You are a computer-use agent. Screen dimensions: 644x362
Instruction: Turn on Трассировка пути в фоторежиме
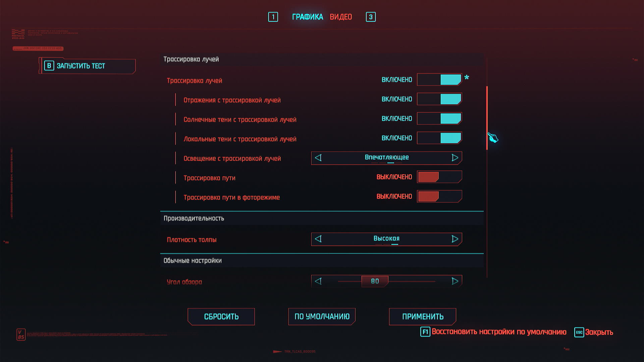pos(439,196)
